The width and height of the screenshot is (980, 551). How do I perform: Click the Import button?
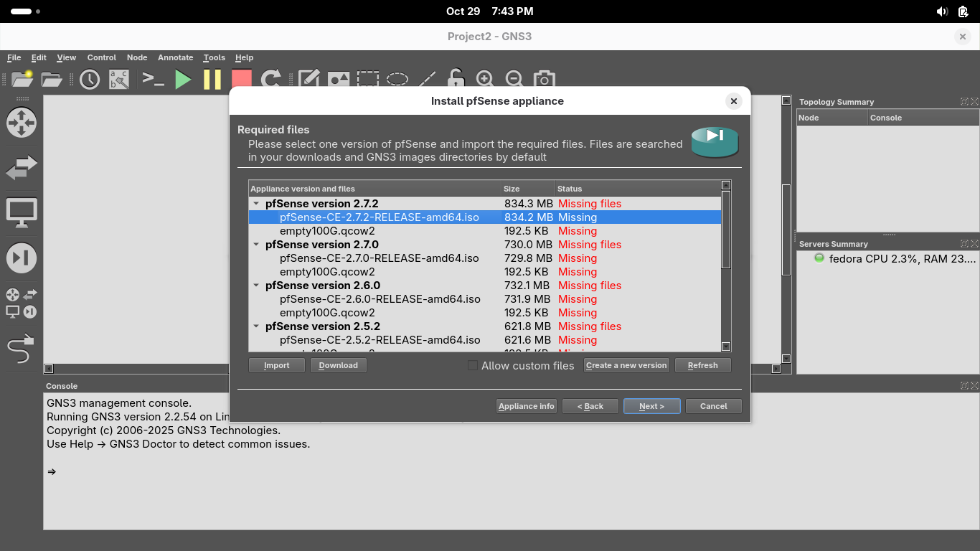click(x=276, y=365)
